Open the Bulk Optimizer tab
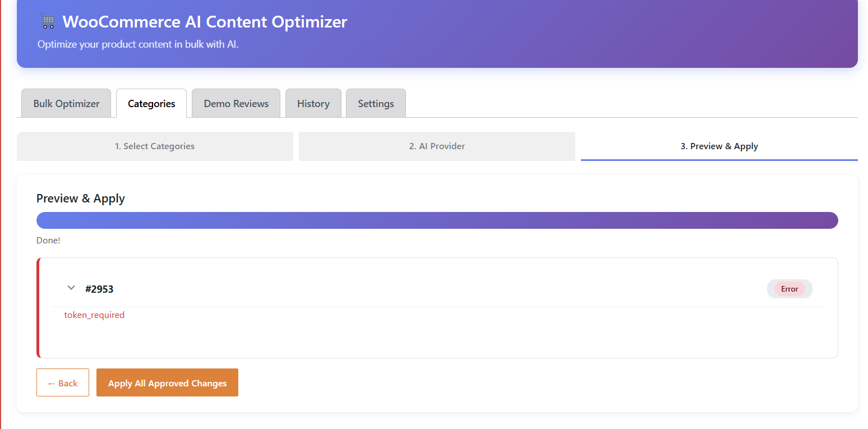Screen dimensions: 868x429 [66, 103]
